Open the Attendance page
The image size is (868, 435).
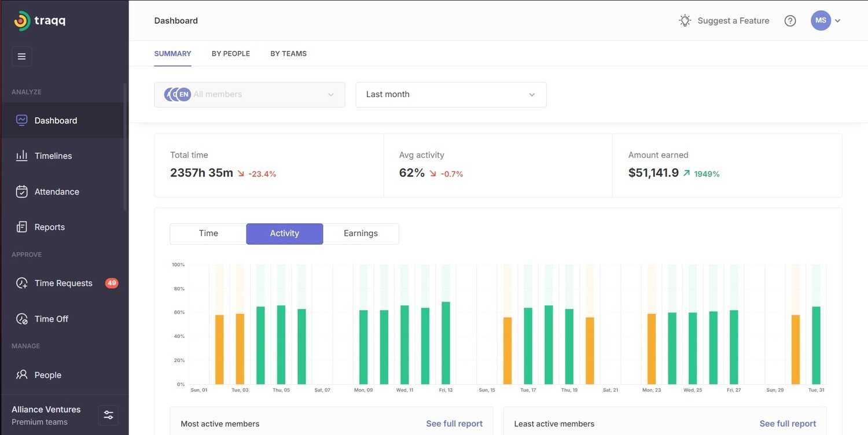(x=57, y=191)
